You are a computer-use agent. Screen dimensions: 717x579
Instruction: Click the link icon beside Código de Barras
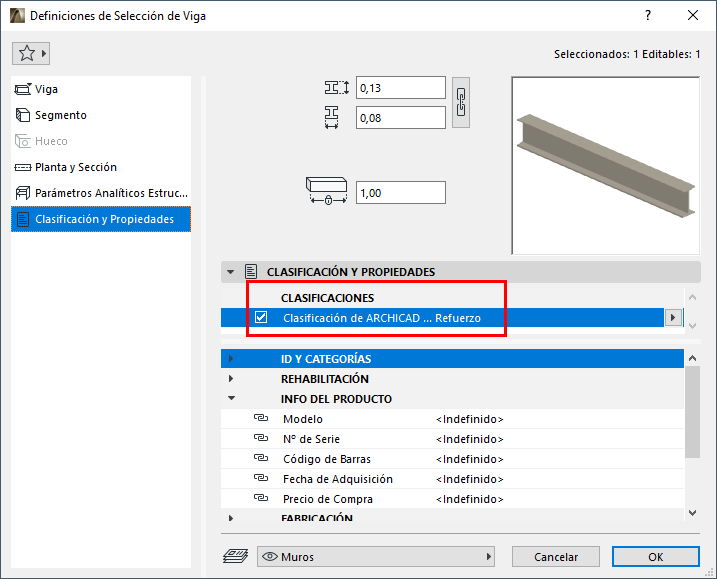click(x=262, y=459)
